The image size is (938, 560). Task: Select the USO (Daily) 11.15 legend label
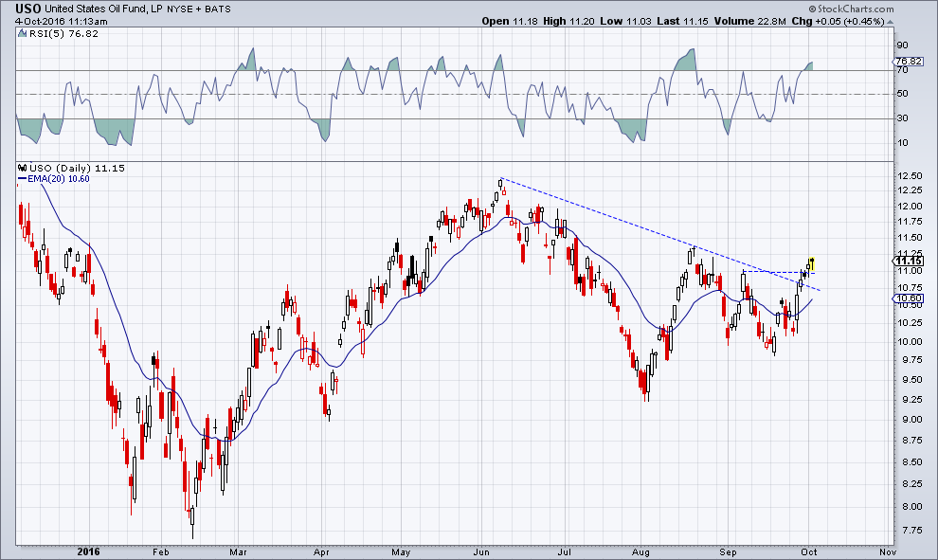point(77,168)
